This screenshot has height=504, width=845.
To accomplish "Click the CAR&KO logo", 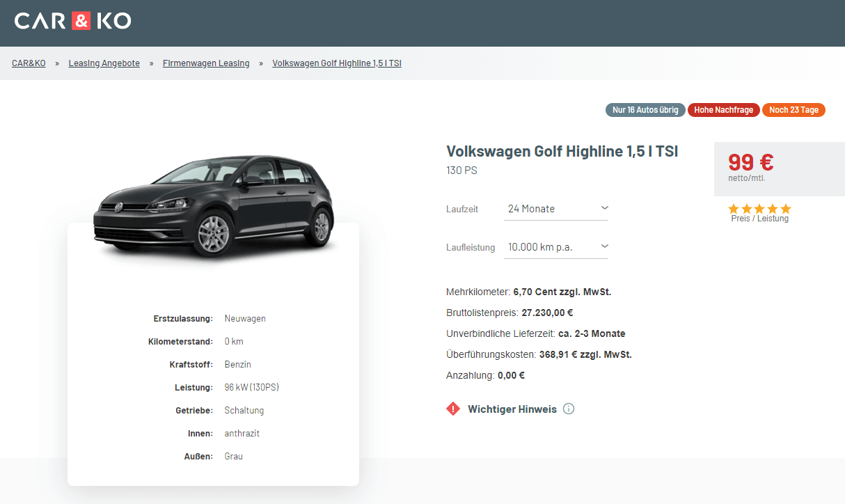I will 72,21.
